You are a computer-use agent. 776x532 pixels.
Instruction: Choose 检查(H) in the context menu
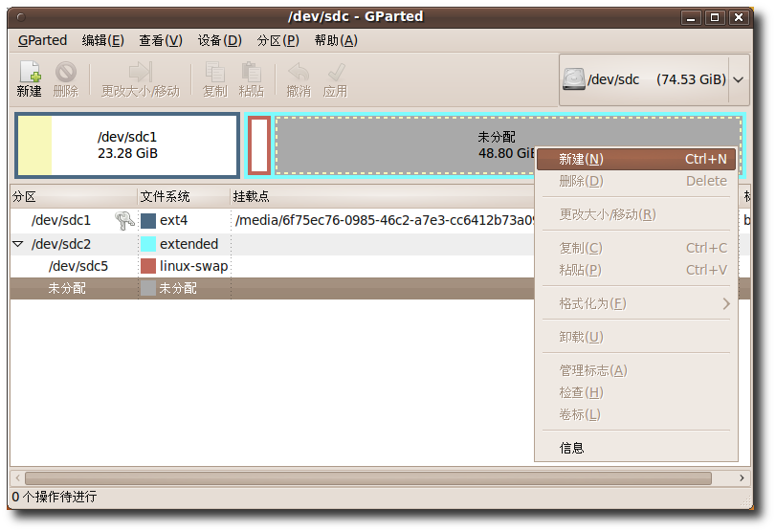pyautogui.click(x=636, y=392)
